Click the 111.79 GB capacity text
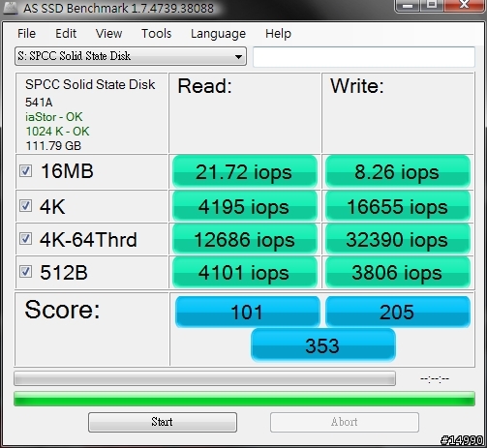Screen dimensions: 487x448 tap(53, 146)
